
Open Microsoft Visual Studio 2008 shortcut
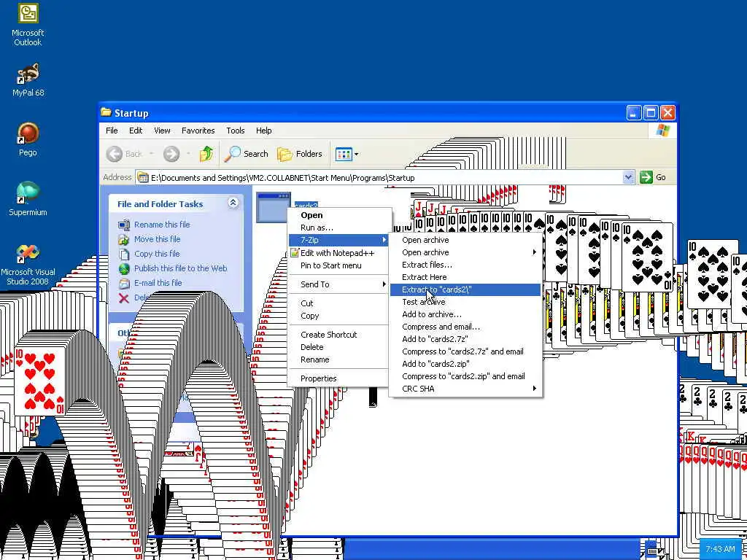(x=28, y=265)
